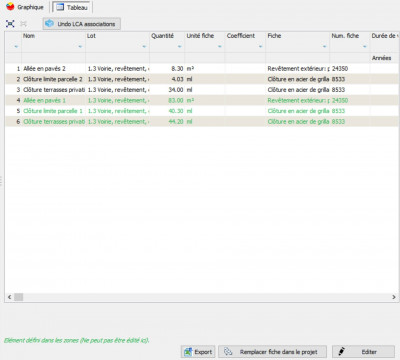Click the greyed collapse icon beside expand

(23, 24)
